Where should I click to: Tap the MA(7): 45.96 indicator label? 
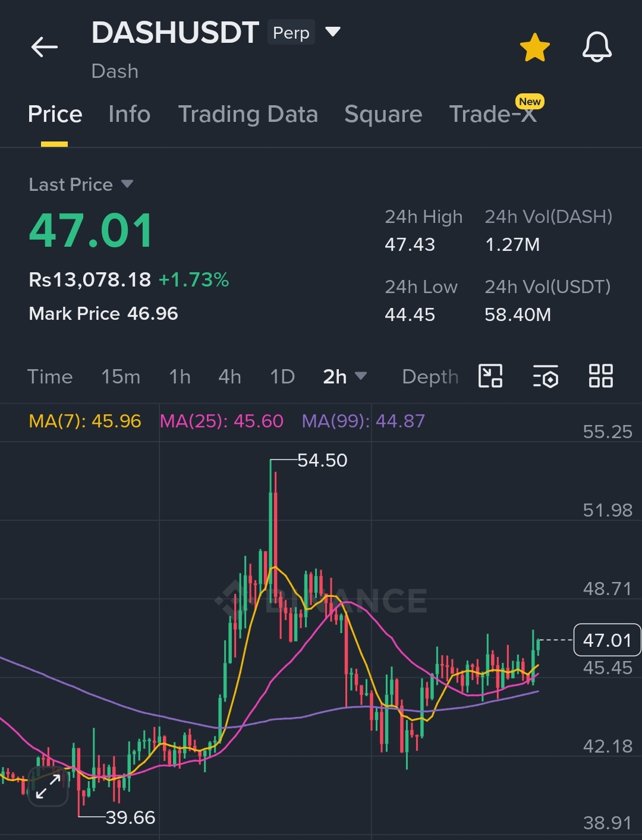click(85, 421)
